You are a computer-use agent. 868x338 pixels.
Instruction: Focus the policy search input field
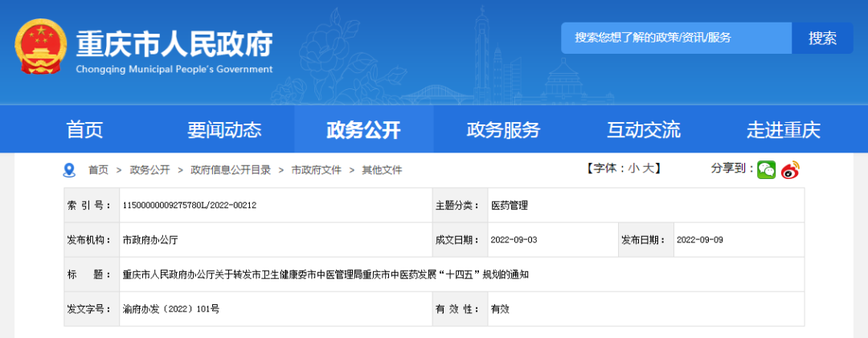677,39
